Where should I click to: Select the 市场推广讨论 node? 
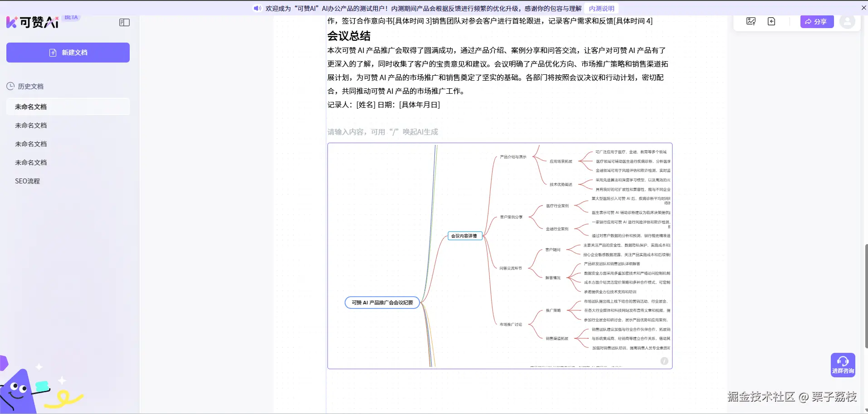coord(511,325)
